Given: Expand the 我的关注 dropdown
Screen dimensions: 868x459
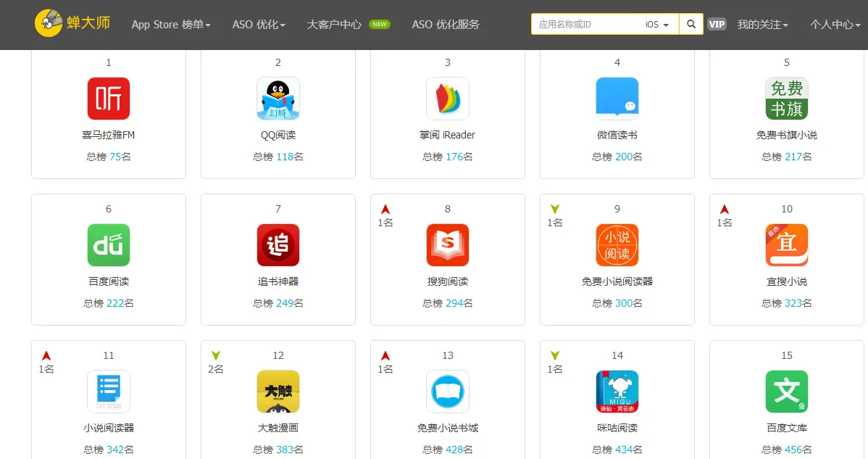Looking at the screenshot, I should tap(762, 25).
